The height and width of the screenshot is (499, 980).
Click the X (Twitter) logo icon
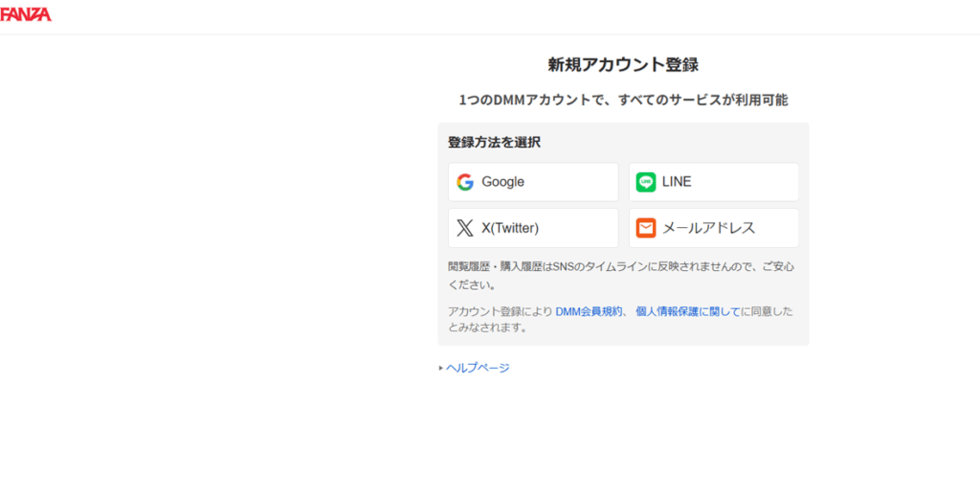tap(465, 228)
